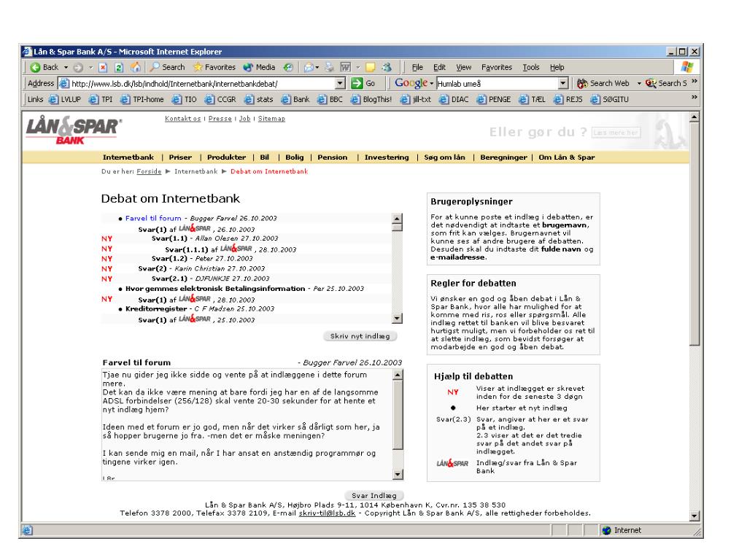Click the Svar Indlæg button
Screen dimensions: 747x560
(374, 496)
